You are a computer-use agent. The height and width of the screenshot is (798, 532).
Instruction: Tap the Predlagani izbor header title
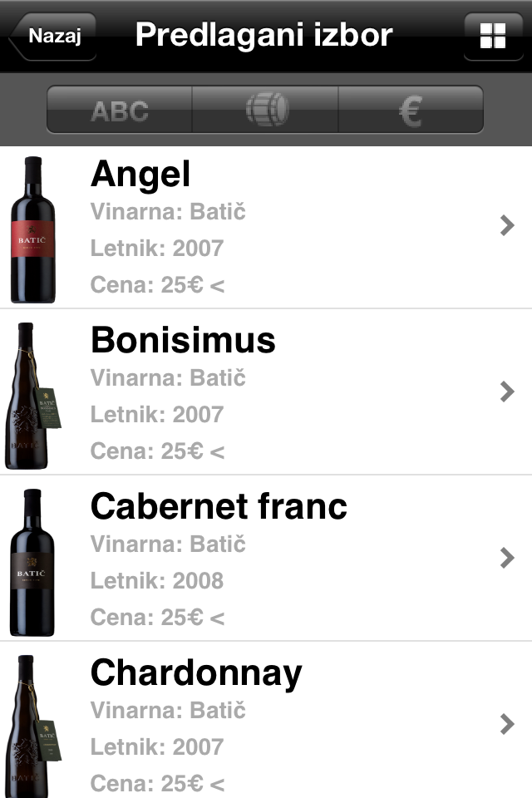(x=264, y=36)
